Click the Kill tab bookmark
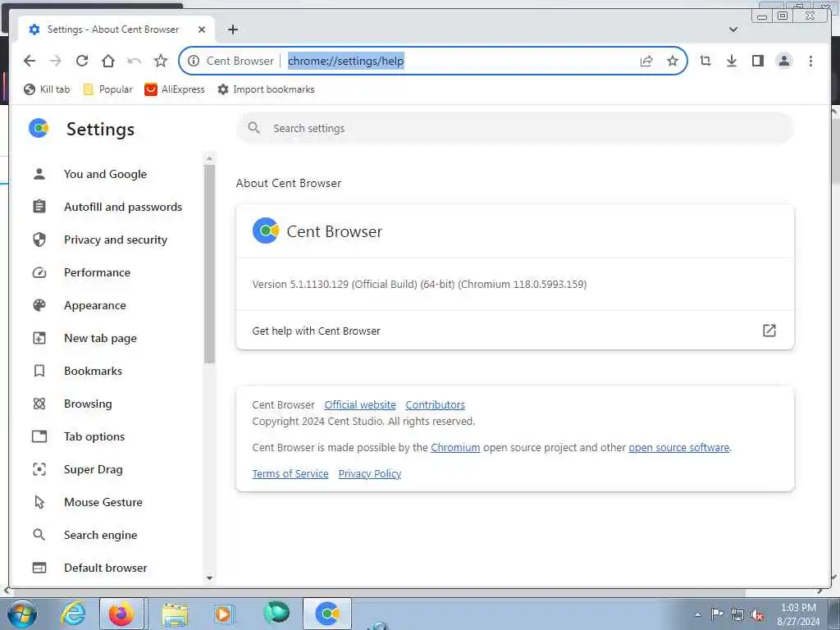Viewport: 840px width, 630px height. pyautogui.click(x=47, y=89)
